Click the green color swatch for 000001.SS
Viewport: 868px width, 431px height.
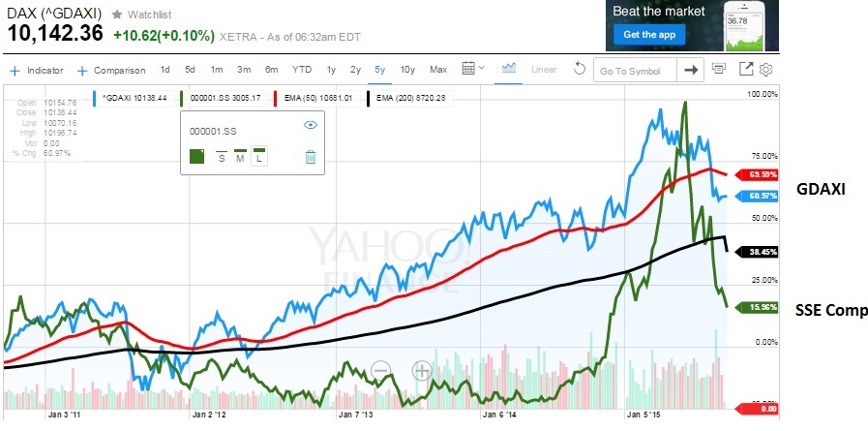click(x=196, y=155)
